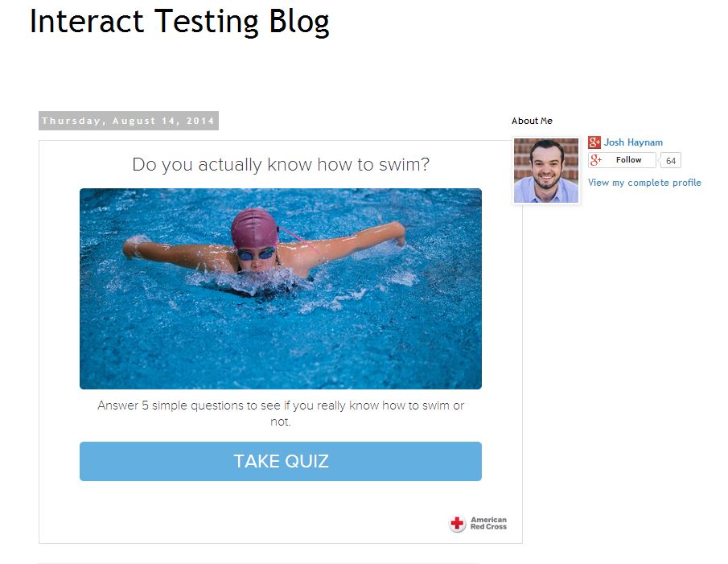Click the swimmer's pink swim cap in the photo
The width and height of the screenshot is (728, 564).
coord(254,228)
